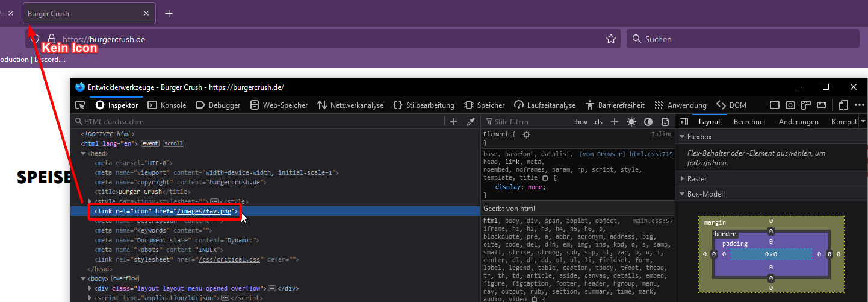Take a screenshot with the camera icon
868x302 pixels.
tap(790, 105)
